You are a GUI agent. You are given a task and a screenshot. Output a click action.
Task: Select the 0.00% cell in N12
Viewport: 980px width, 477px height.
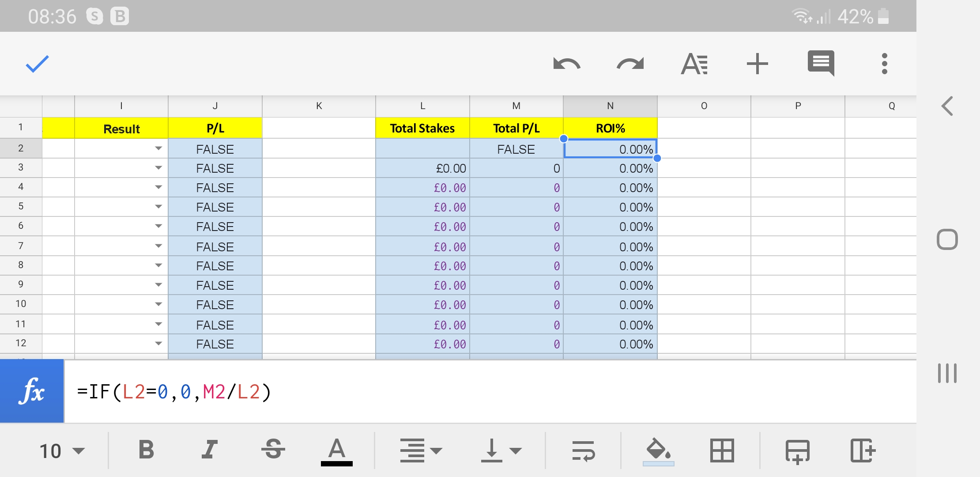pos(610,344)
